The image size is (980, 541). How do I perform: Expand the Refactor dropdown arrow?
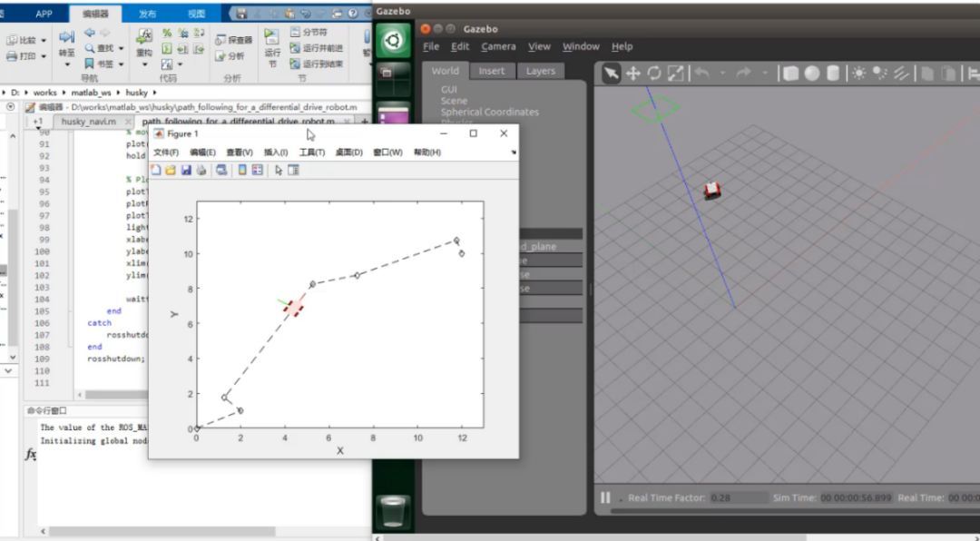(144, 65)
